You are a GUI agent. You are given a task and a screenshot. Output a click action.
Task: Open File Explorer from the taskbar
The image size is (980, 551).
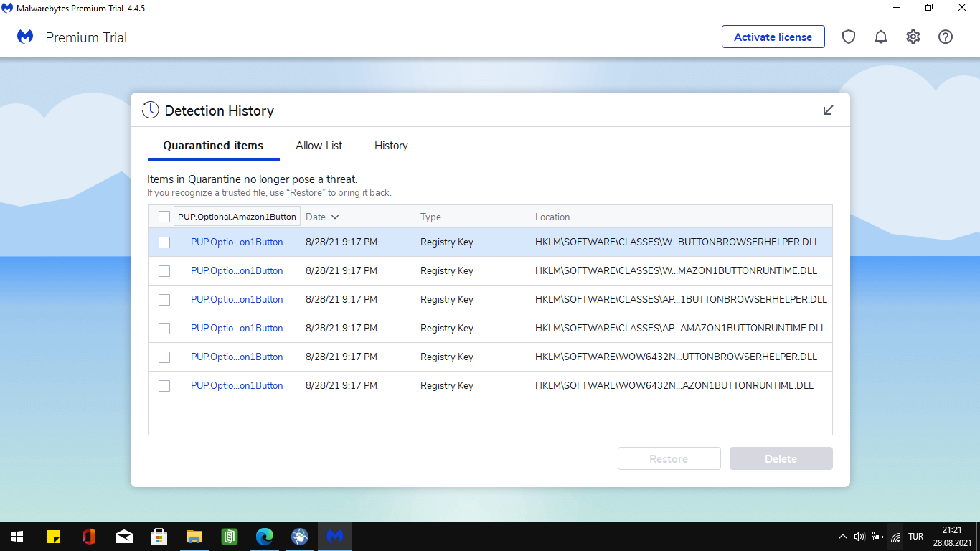[194, 536]
